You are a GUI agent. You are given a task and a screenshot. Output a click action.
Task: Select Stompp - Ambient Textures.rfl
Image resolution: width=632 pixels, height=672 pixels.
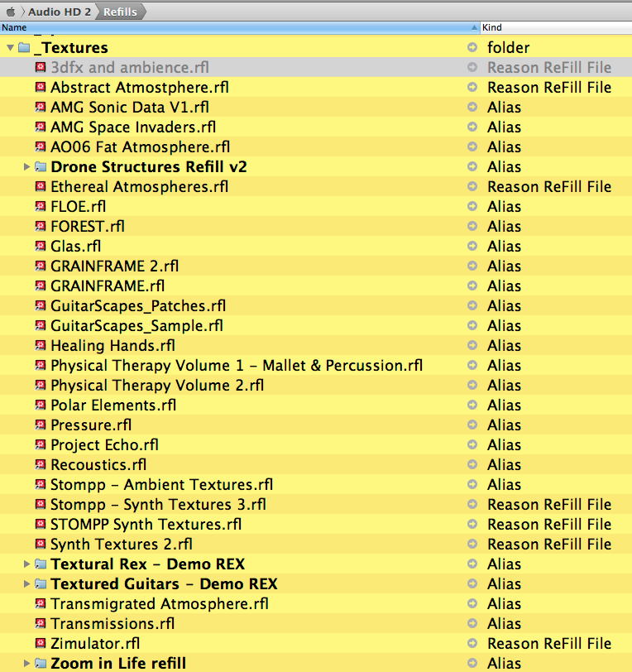pos(161,484)
